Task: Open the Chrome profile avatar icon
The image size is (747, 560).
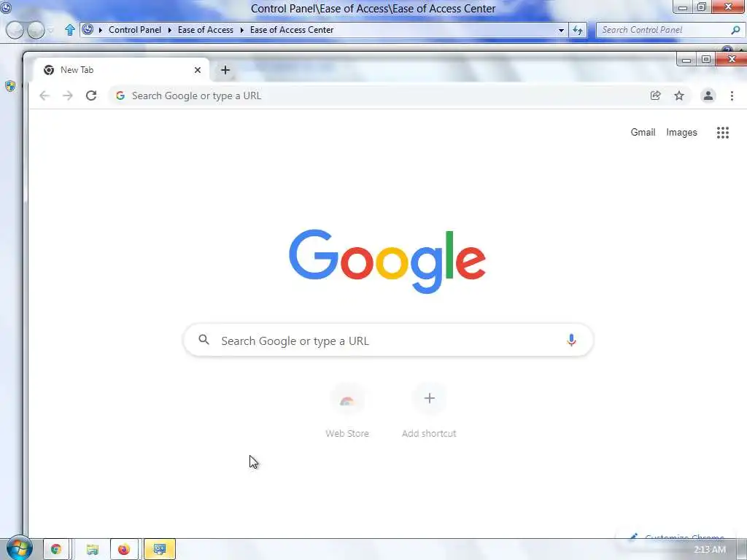Action: click(708, 96)
